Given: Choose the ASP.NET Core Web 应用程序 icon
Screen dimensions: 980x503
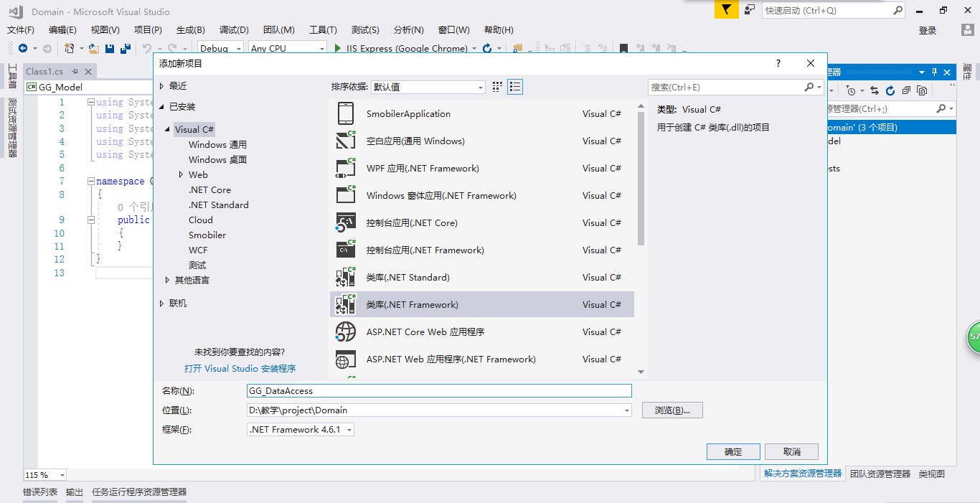Looking at the screenshot, I should point(346,332).
